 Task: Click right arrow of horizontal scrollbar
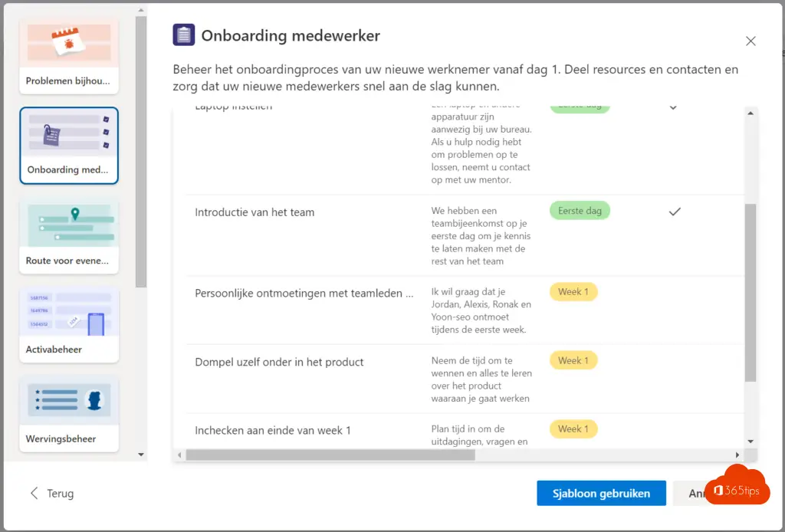click(x=737, y=455)
